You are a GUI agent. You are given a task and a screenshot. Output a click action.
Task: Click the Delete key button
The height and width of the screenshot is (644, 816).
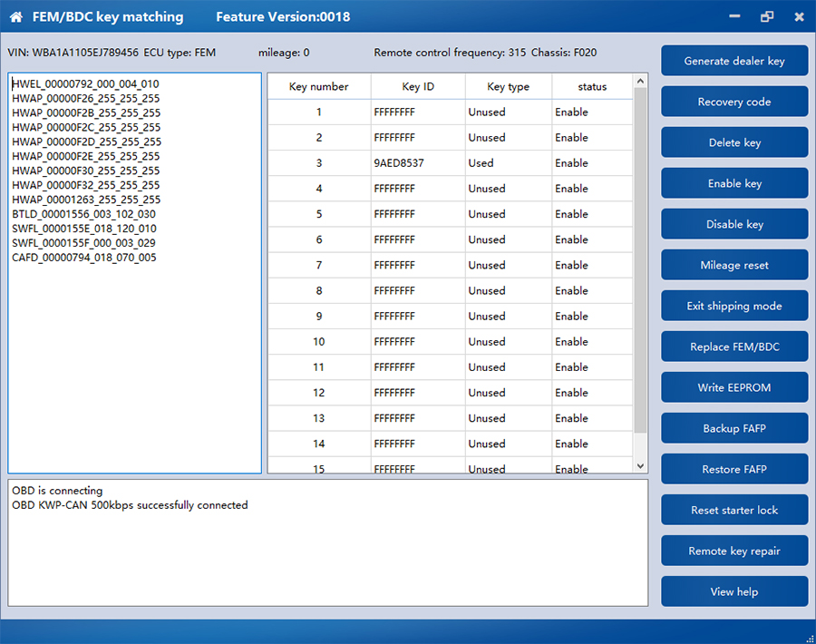point(734,142)
